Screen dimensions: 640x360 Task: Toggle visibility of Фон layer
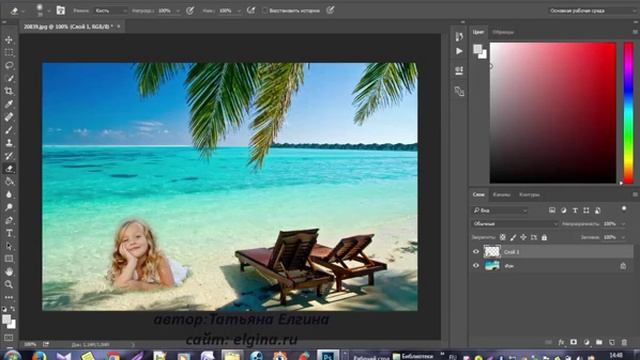(476, 266)
